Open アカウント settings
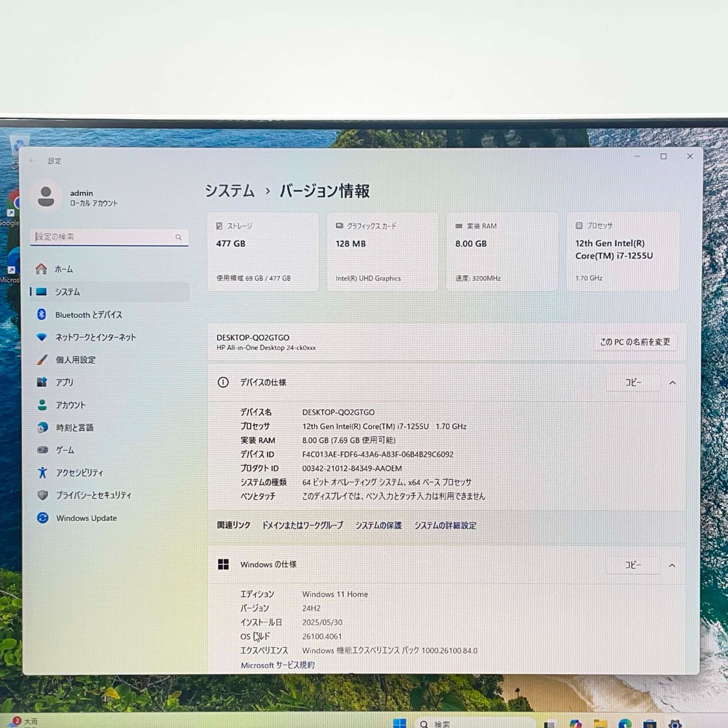 109,405
